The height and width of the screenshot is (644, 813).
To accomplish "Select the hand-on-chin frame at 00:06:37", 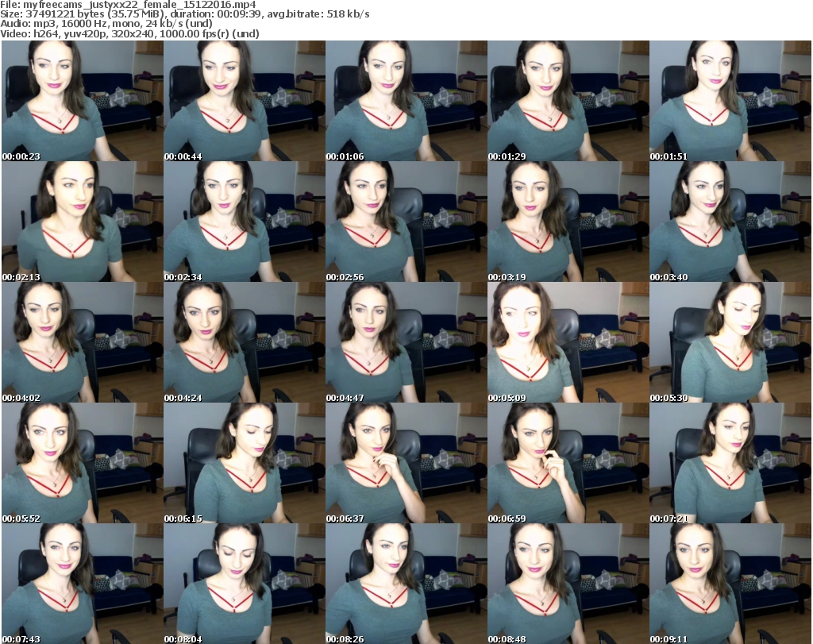I will click(x=406, y=463).
